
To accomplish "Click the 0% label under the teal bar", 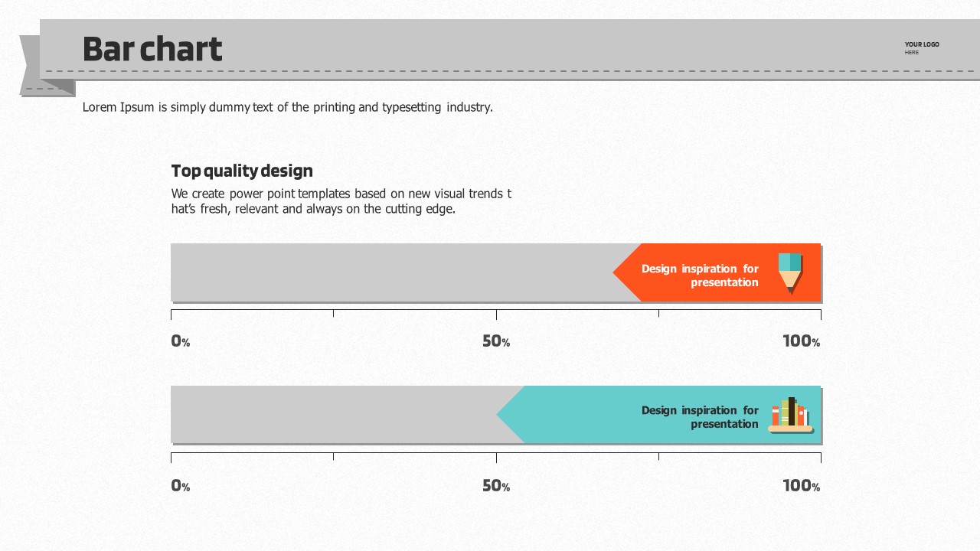I will pyautogui.click(x=181, y=486).
